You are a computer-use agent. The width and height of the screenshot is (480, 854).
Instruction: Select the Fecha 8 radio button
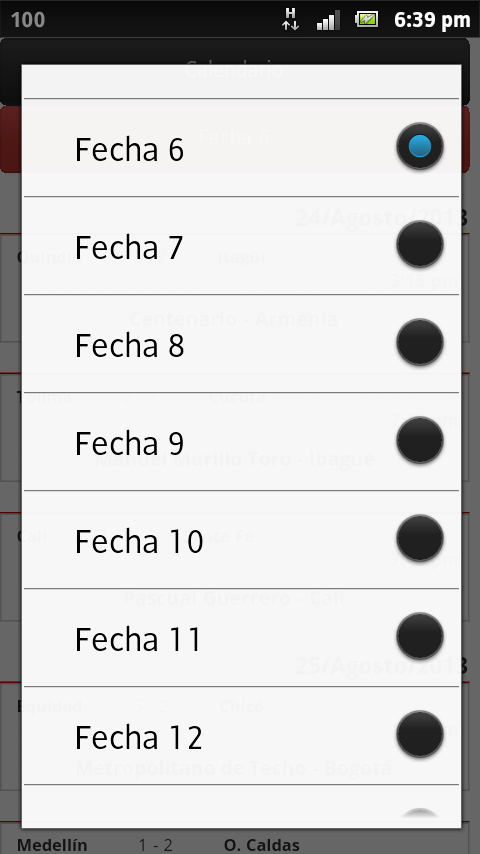point(420,343)
